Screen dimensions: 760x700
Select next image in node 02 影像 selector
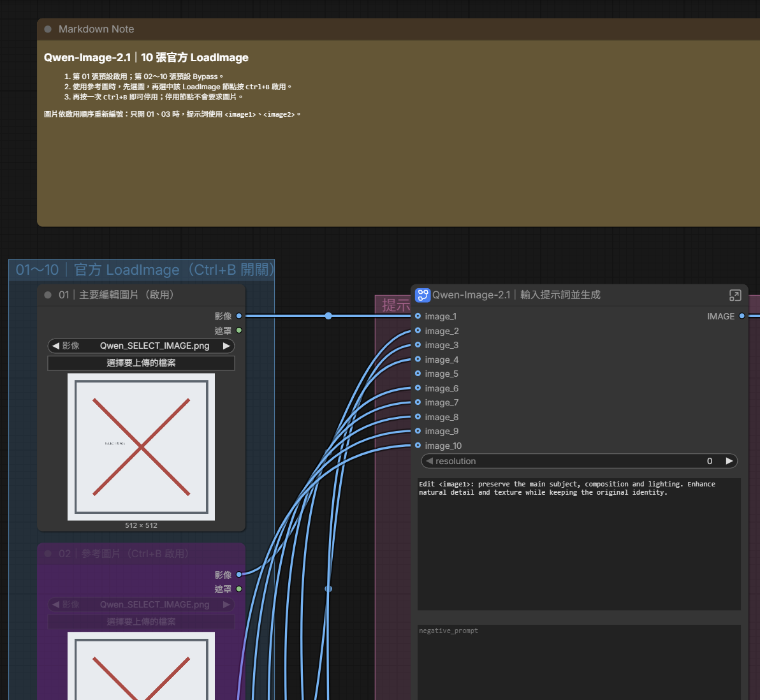point(226,604)
